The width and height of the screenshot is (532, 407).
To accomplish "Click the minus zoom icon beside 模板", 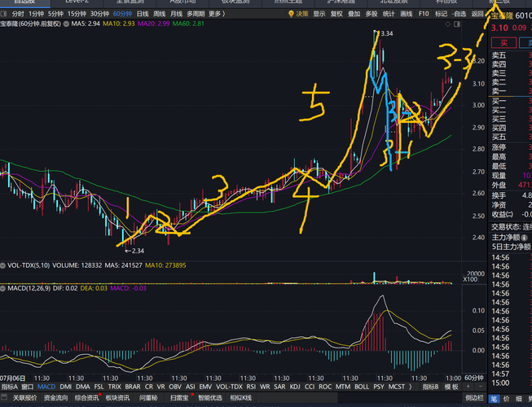I will (x=481, y=387).
